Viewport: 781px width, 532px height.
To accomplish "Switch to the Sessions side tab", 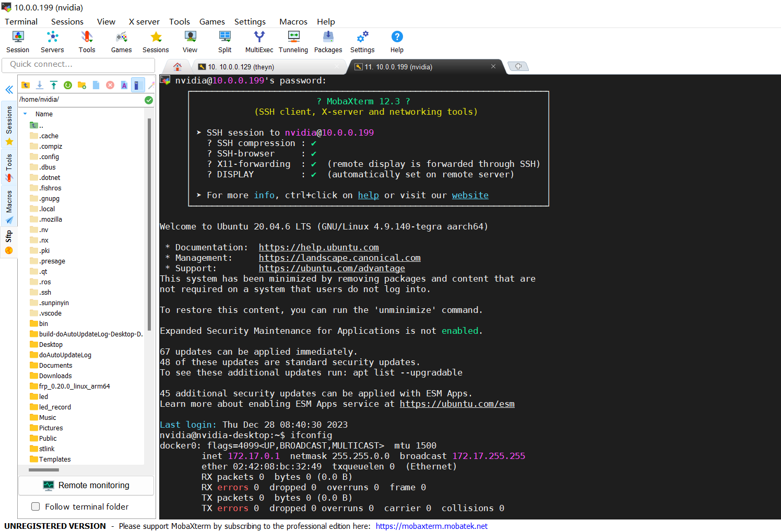I will pos(9,125).
